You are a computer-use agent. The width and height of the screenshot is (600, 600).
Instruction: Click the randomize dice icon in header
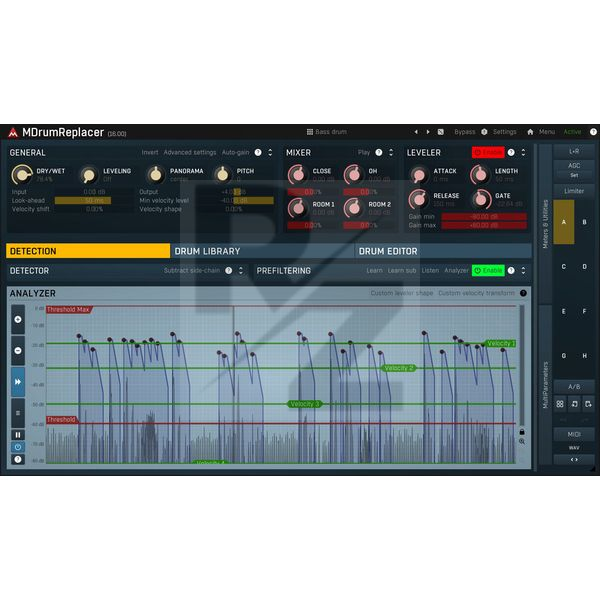(x=441, y=131)
